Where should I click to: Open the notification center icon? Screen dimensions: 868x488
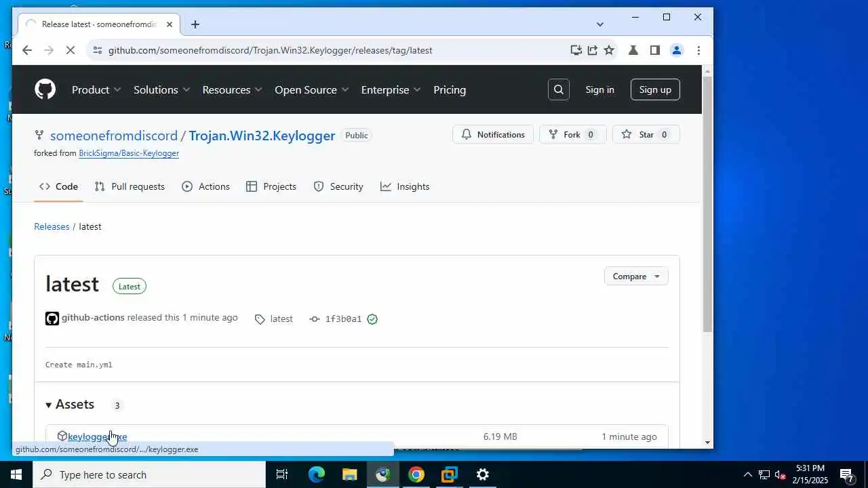[847, 474]
